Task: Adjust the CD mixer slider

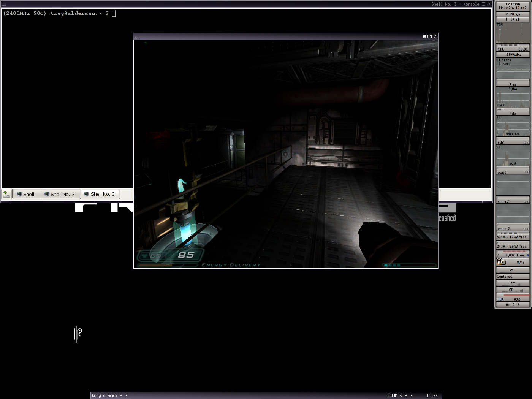Action: pos(513,290)
